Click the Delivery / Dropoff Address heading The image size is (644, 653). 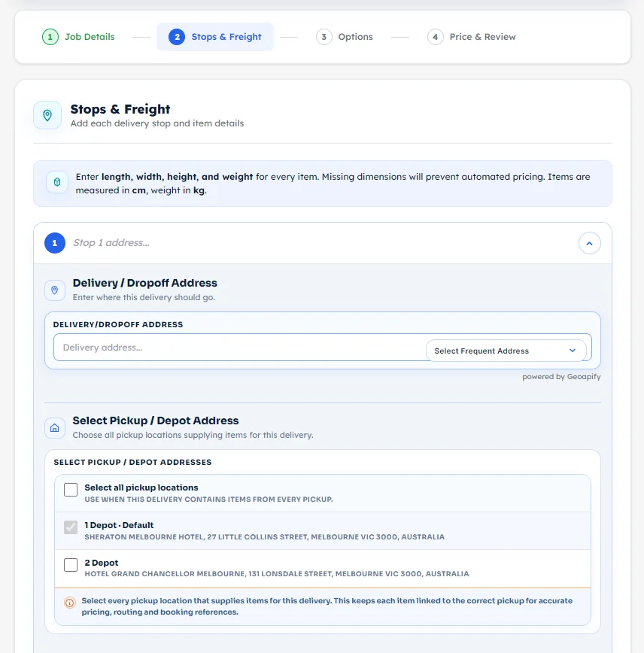[145, 283]
